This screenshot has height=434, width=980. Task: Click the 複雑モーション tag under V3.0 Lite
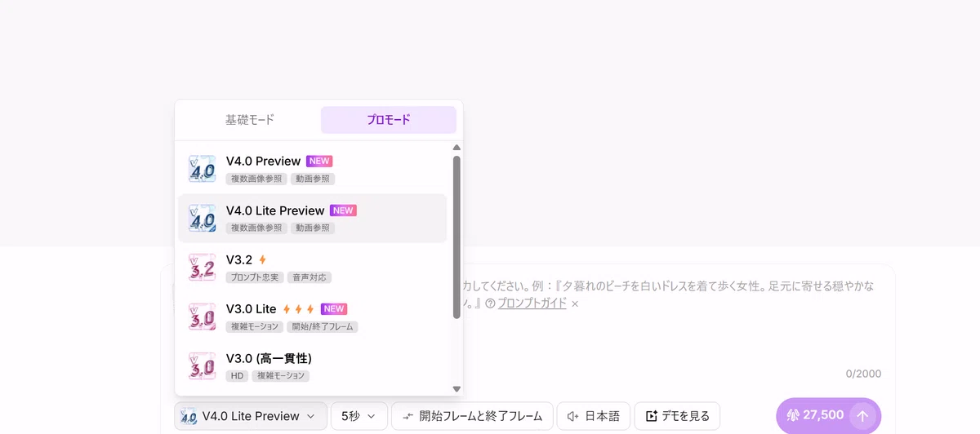point(255,326)
